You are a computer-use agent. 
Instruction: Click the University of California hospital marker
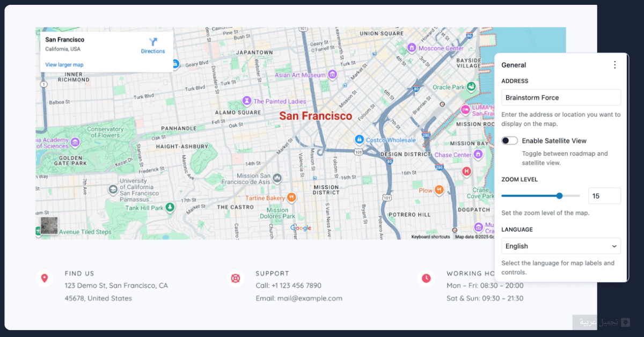(113, 189)
